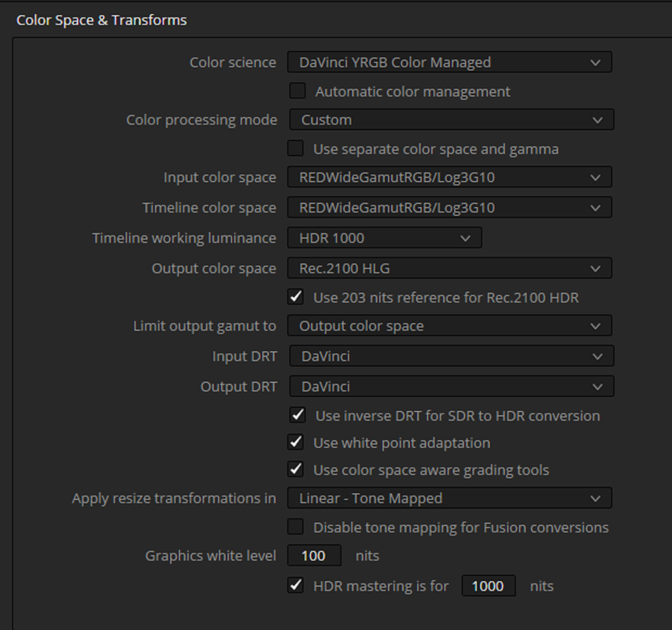Open Timeline working luminance dropdown

(385, 238)
